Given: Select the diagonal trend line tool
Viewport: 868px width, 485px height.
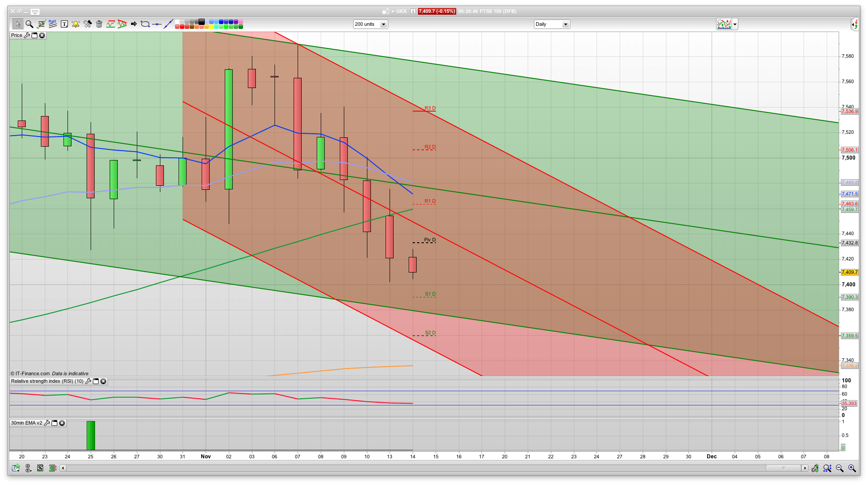Looking at the screenshot, I should coord(168,24).
